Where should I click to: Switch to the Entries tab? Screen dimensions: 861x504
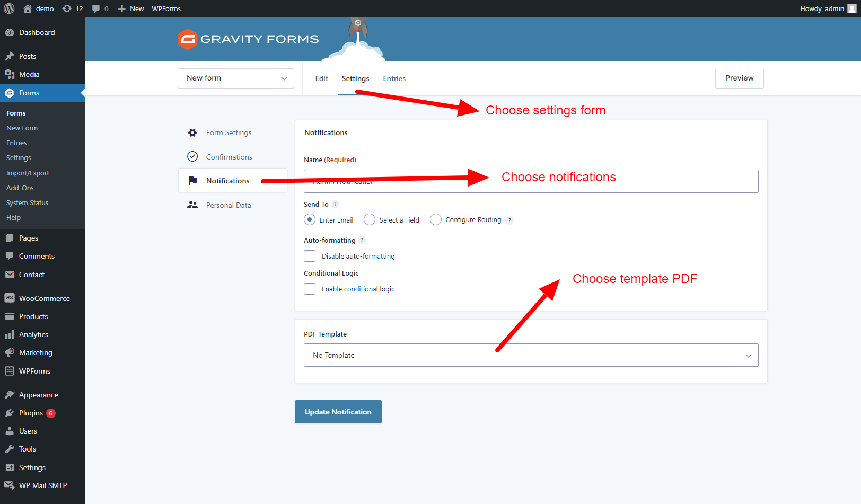coord(394,78)
